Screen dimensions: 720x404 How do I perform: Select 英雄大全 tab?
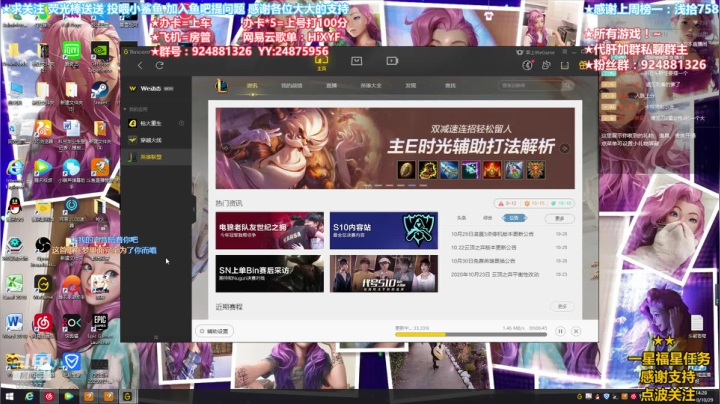pyautogui.click(x=371, y=85)
